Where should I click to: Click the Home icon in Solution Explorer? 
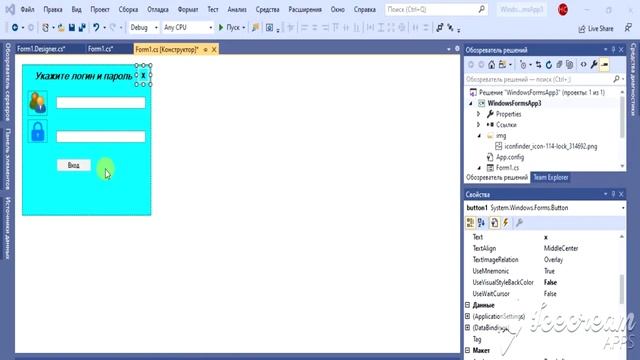click(491, 64)
